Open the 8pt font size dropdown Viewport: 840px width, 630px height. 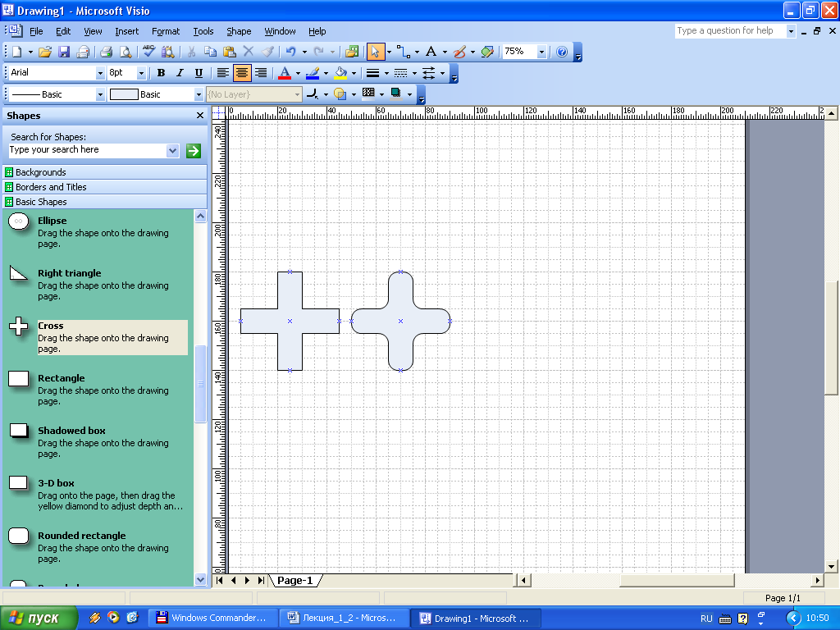tap(142, 73)
